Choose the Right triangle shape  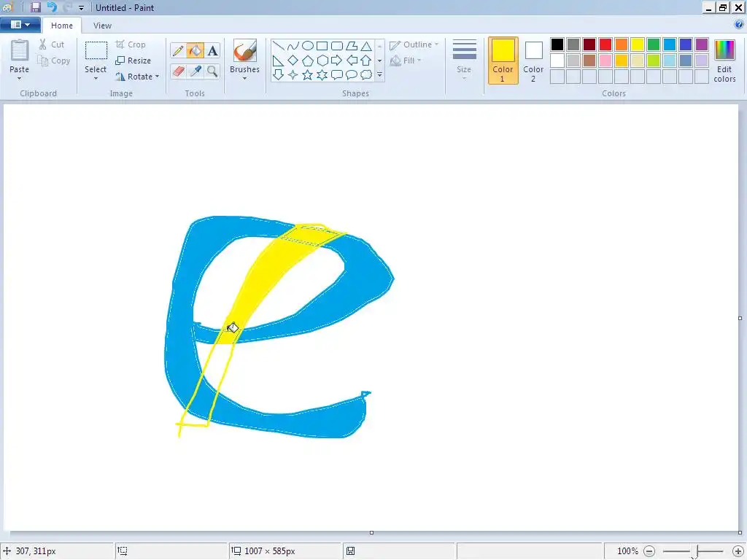(278, 61)
